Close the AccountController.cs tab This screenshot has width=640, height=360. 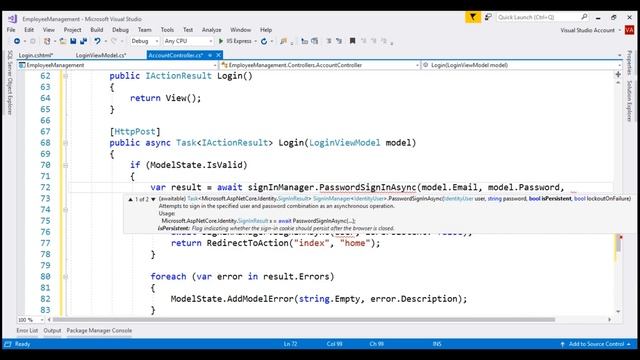218,55
